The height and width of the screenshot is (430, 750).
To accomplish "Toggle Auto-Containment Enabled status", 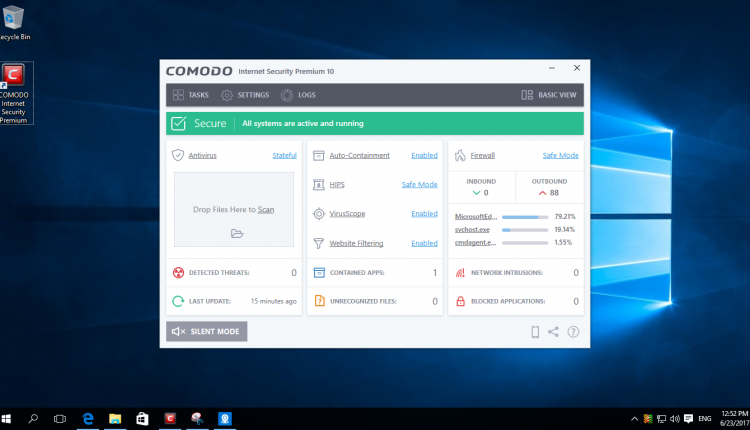I will (x=424, y=155).
